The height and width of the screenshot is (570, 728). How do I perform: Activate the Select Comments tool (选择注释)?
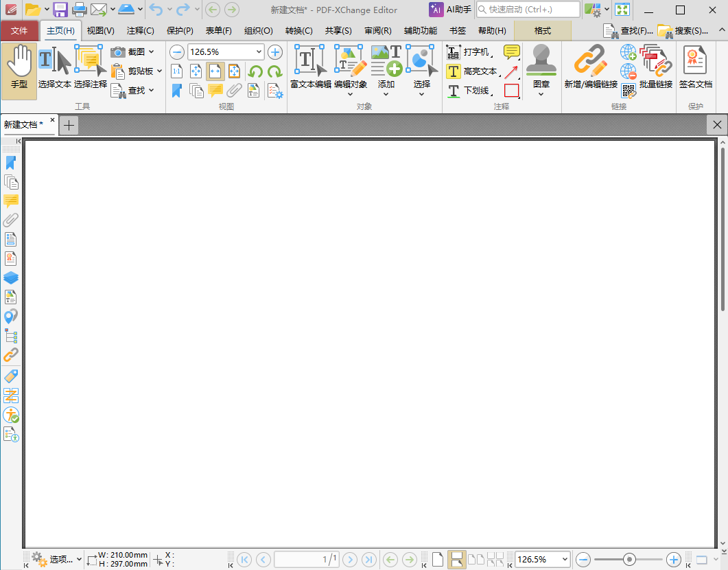tap(91, 67)
